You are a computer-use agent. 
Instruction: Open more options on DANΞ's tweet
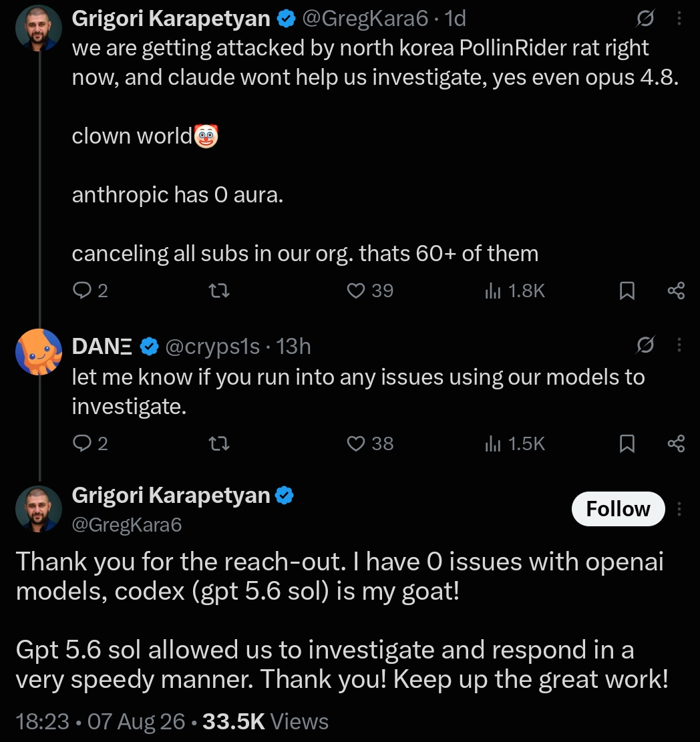pyautogui.click(x=679, y=345)
